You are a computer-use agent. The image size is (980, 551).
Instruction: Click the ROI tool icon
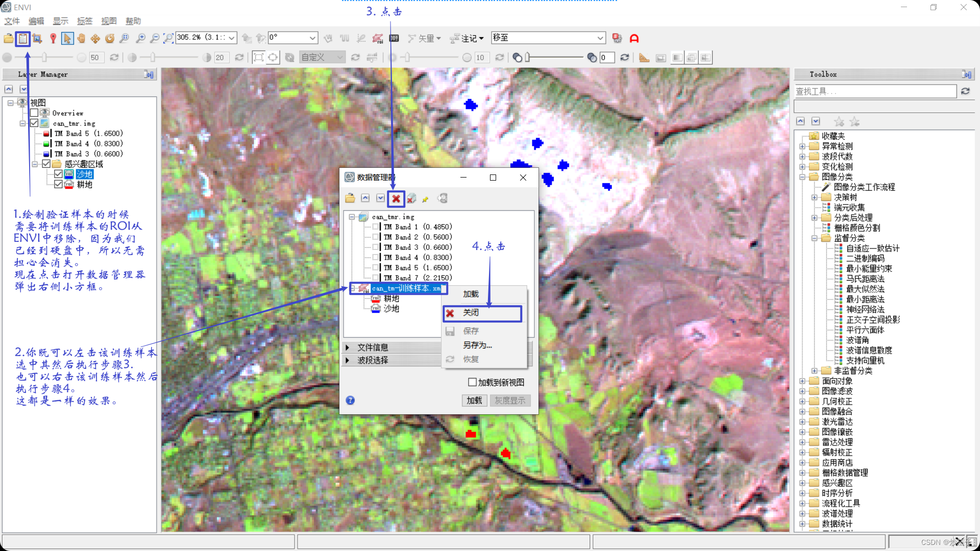(378, 38)
